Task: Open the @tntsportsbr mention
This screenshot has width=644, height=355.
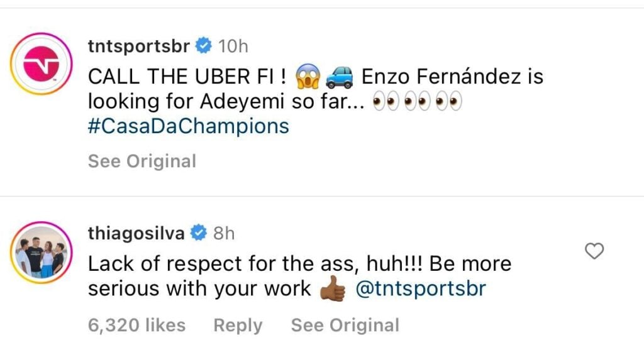Action: (x=421, y=288)
